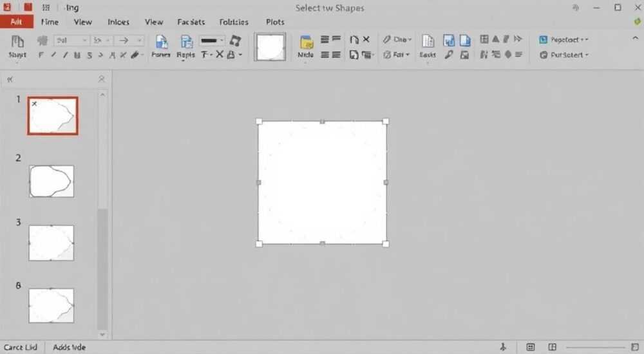Select slide 3 thumbnail
Screen dimensions: 644x354
[x=52, y=243]
